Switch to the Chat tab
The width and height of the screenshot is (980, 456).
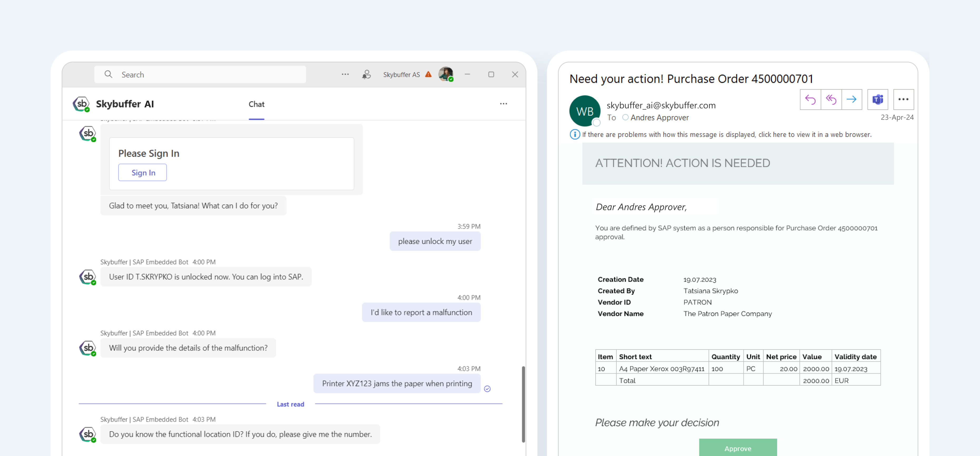tap(256, 104)
